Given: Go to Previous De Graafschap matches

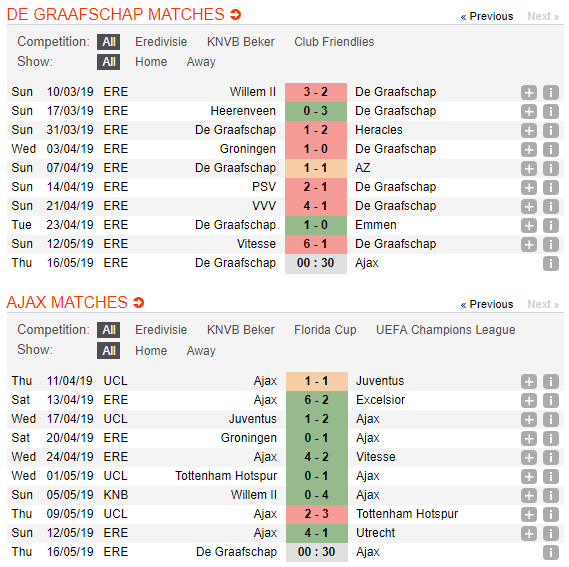Looking at the screenshot, I should (487, 16).
